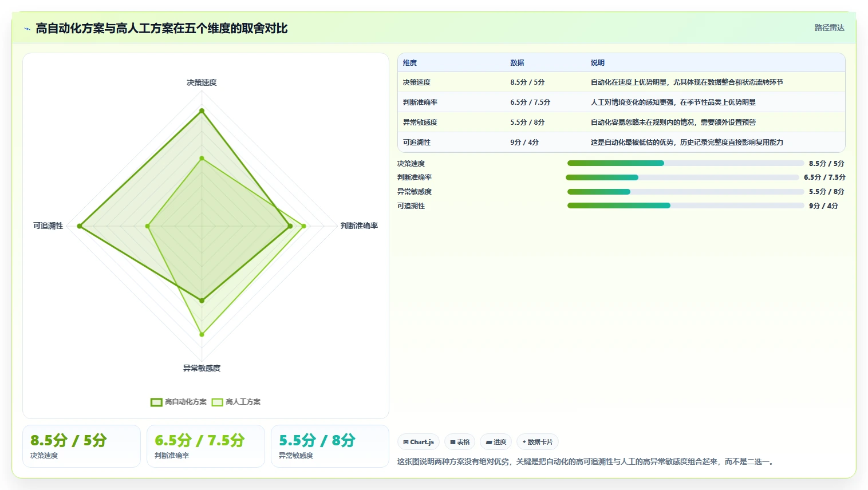The height and width of the screenshot is (490, 868).
Task: Click the 判断准确率 table row cell
Action: 420,102
